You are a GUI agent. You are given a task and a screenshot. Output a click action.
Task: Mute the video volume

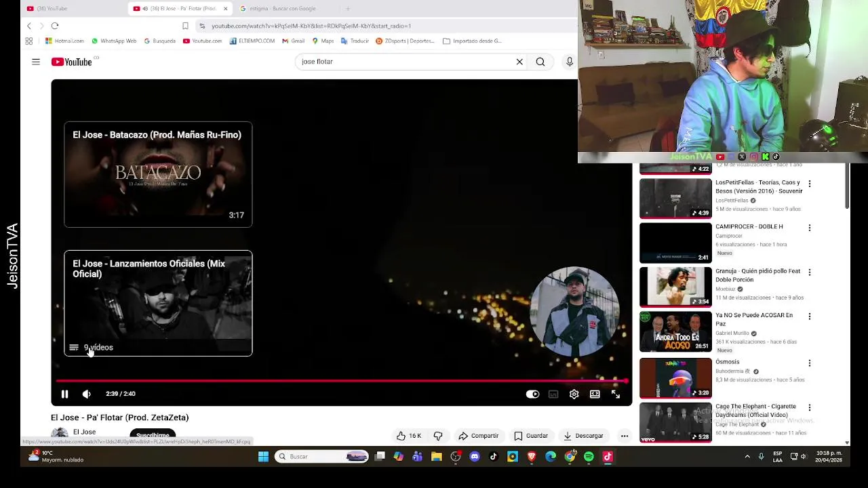coord(86,394)
